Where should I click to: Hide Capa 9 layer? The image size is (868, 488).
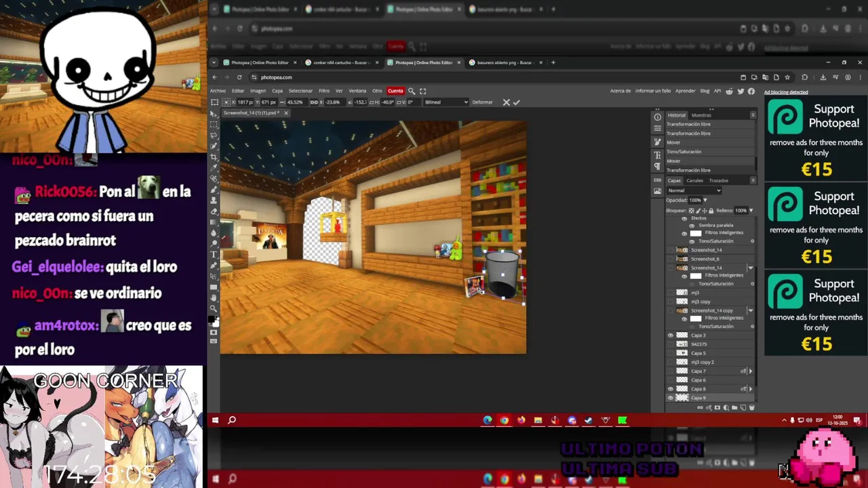[671, 398]
